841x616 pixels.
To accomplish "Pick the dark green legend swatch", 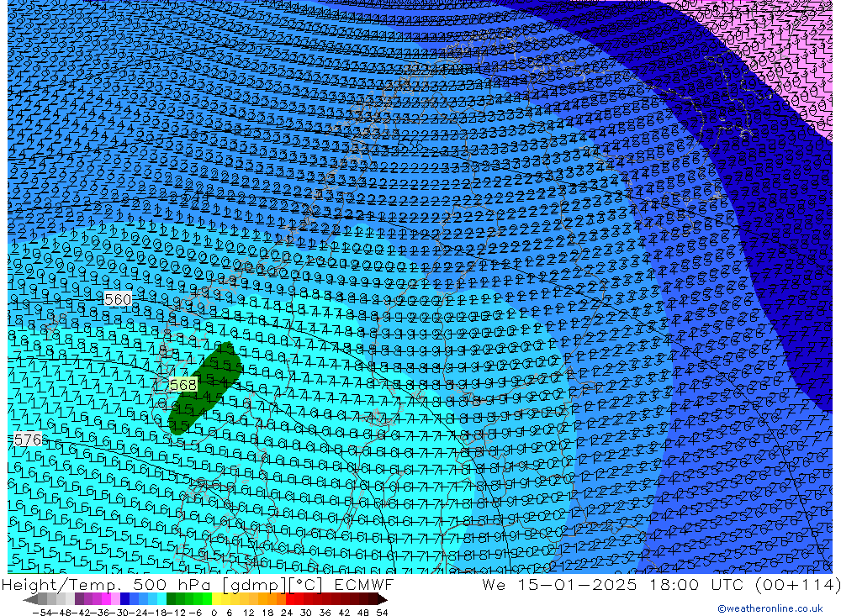I will click(171, 599).
